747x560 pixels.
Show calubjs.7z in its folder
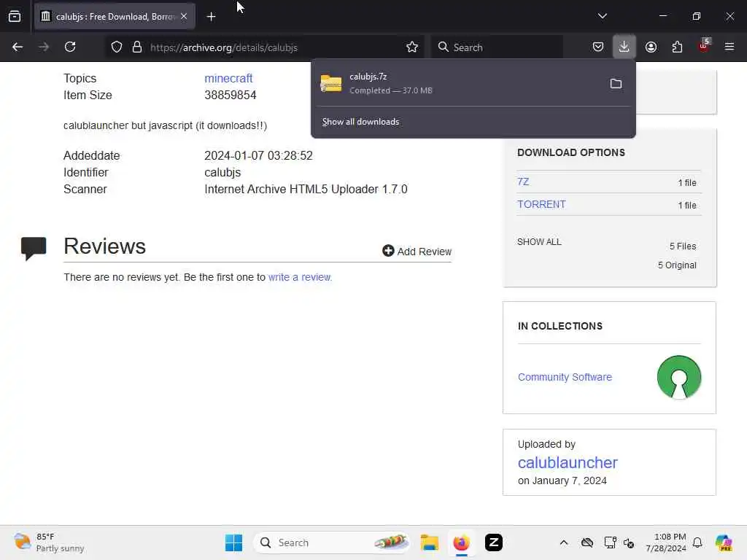[616, 84]
